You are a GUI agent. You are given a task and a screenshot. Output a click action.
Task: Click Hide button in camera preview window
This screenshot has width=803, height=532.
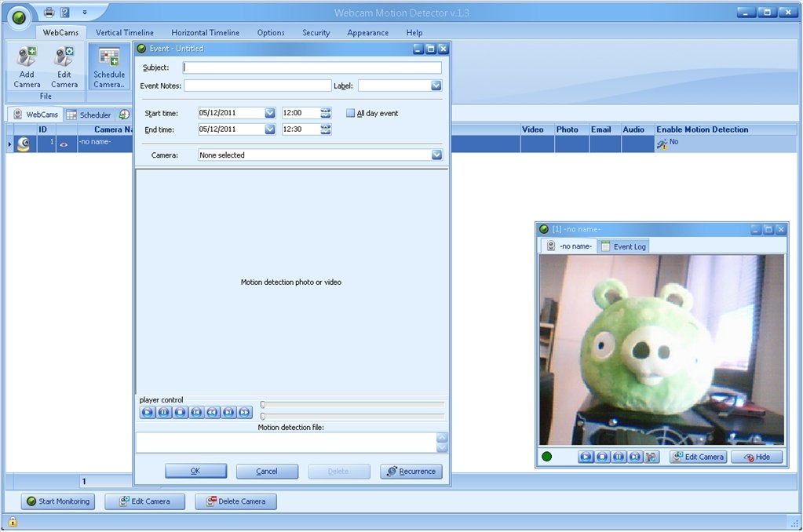757,457
